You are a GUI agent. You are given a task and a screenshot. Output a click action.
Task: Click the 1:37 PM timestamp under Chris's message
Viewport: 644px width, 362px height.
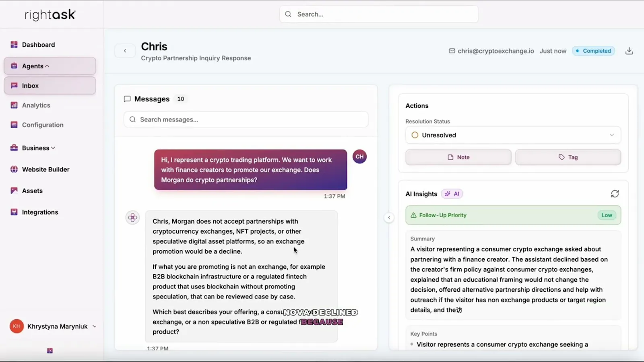click(334, 196)
